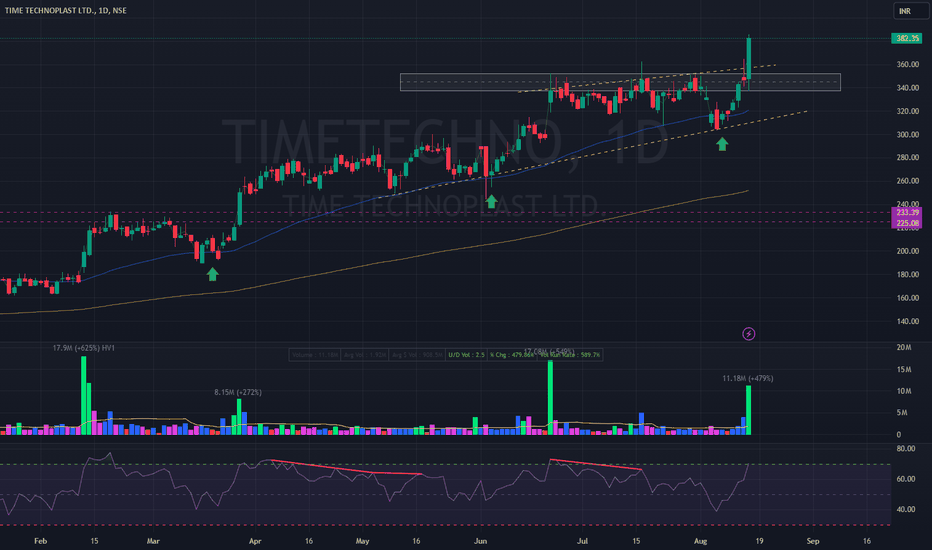
Task: Click the 180.00 price axis label
Action: [908, 274]
